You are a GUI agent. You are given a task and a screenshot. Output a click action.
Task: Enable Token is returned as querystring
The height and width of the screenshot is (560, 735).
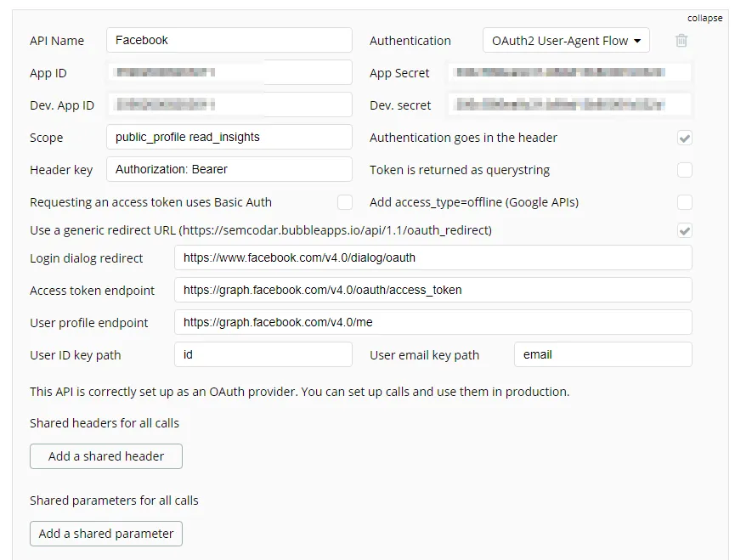[x=684, y=170]
